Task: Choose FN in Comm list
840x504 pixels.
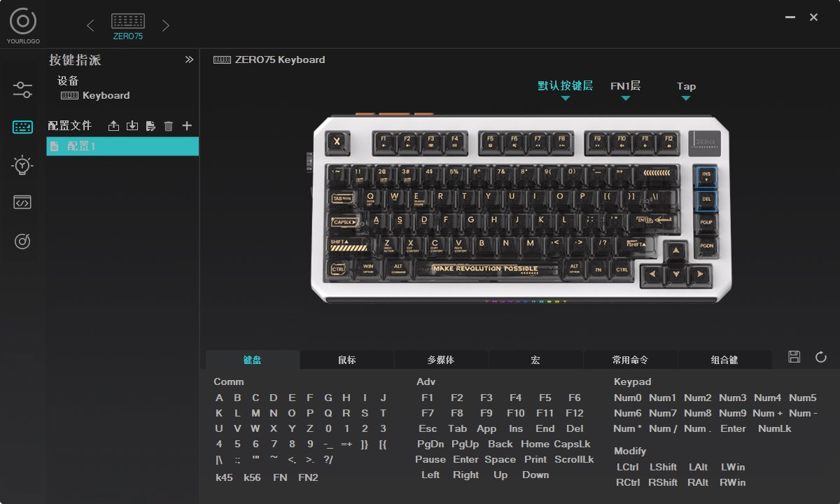Action: (280, 477)
